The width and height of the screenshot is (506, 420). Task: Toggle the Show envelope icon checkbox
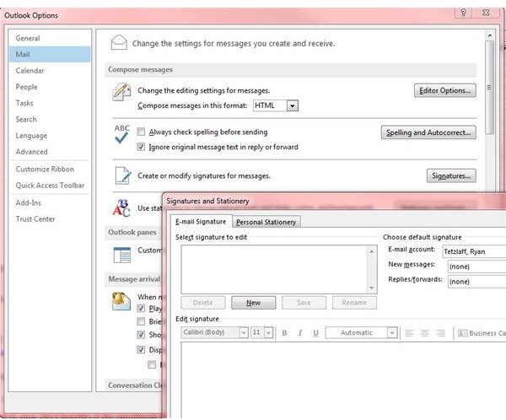(x=141, y=335)
